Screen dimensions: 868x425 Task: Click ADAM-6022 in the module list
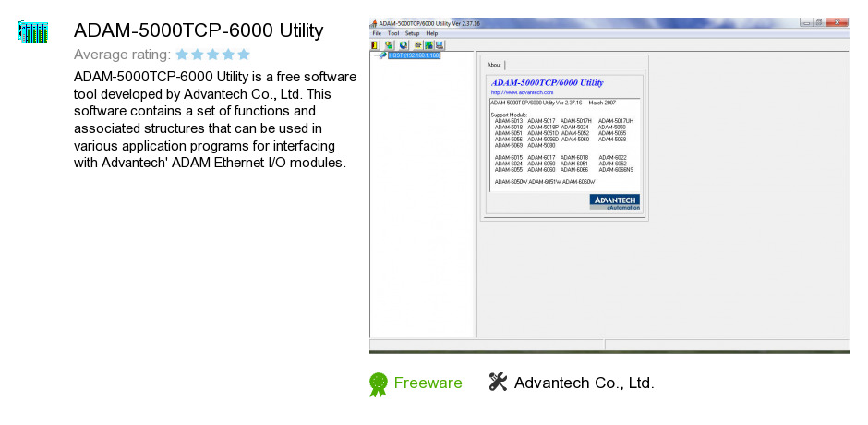click(613, 157)
